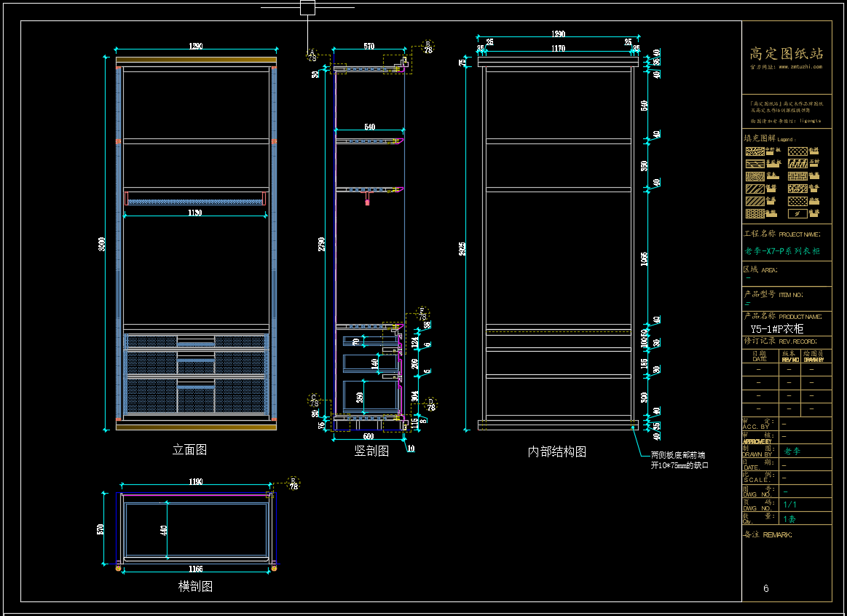
Task: Click the sheet number 6
Action: point(766,588)
